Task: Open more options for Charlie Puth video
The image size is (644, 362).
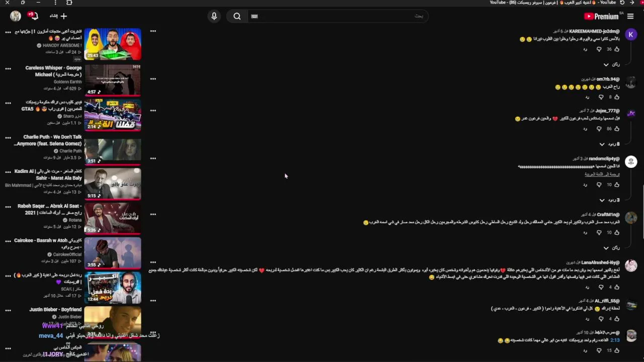Action: click(x=8, y=137)
